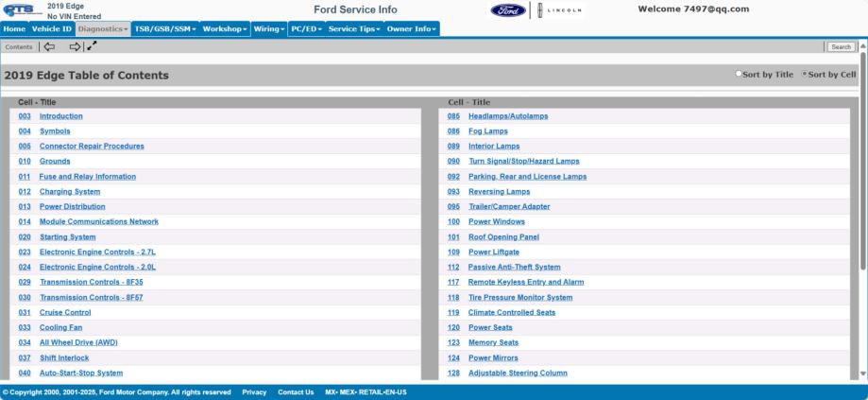Open Module Communications Network
The image size is (868, 400).
pyautogui.click(x=99, y=221)
